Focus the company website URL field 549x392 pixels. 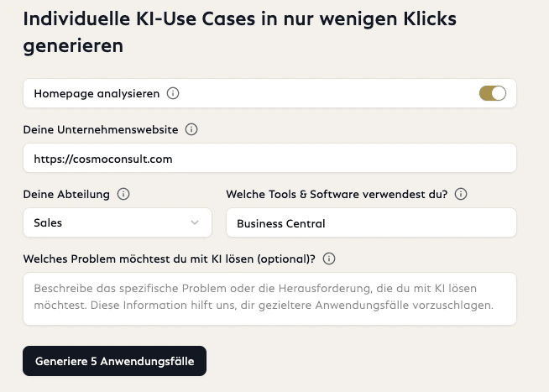coord(269,158)
